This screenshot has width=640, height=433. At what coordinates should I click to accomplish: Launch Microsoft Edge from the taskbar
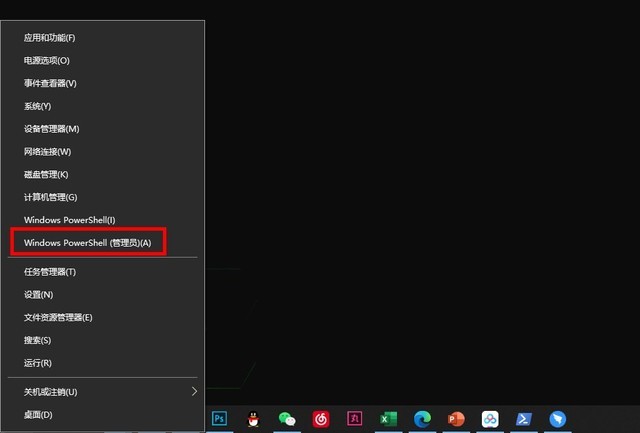(422, 419)
